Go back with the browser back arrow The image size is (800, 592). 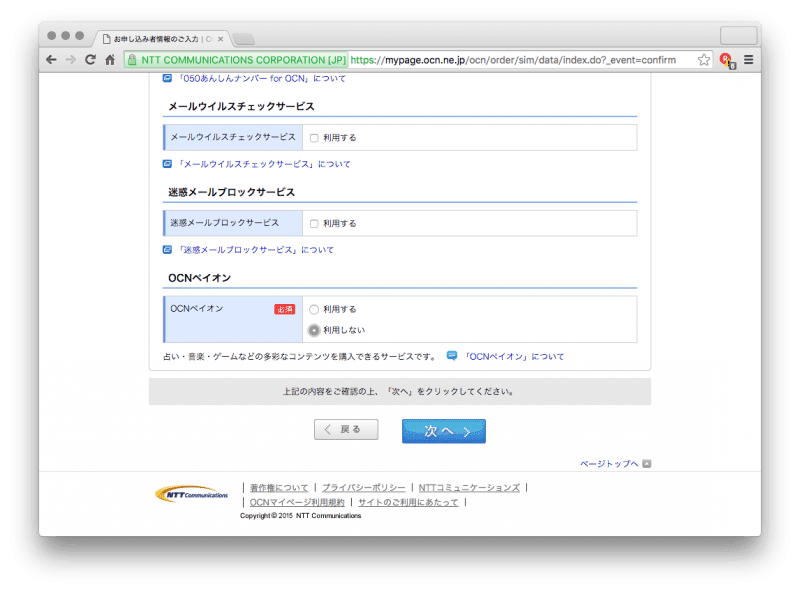[51, 60]
